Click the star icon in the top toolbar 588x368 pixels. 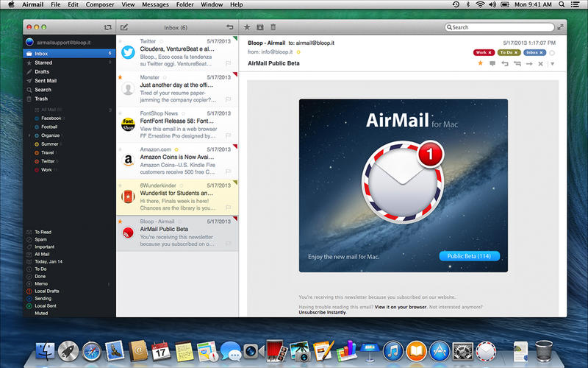click(x=247, y=27)
